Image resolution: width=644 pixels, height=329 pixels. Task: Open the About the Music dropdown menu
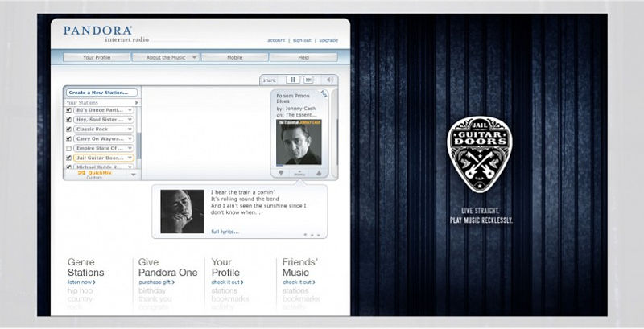coord(166,57)
